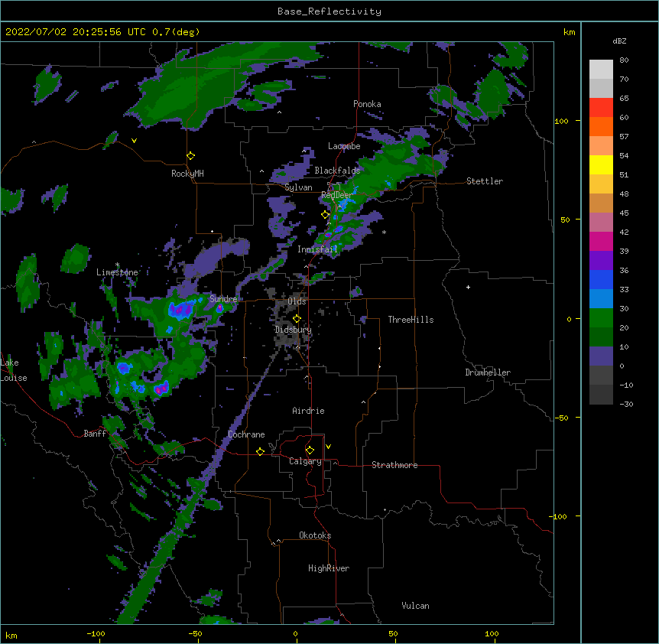Viewport: 659px width, 644px height.
Task: Click the Calgary city label
Action: pyautogui.click(x=305, y=461)
